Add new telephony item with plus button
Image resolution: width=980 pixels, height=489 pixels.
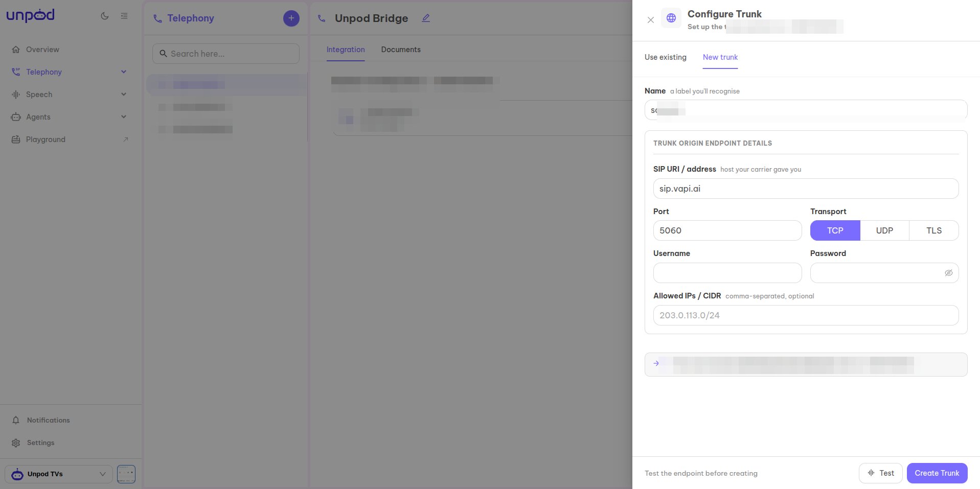pyautogui.click(x=291, y=18)
